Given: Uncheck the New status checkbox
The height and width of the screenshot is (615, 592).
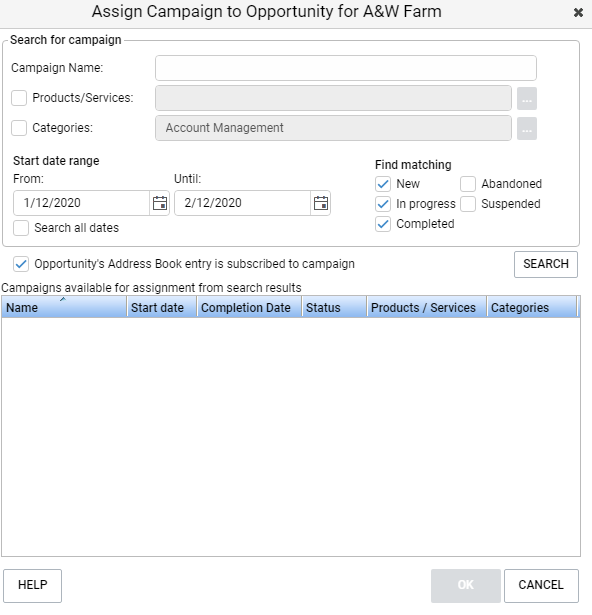Looking at the screenshot, I should [383, 184].
